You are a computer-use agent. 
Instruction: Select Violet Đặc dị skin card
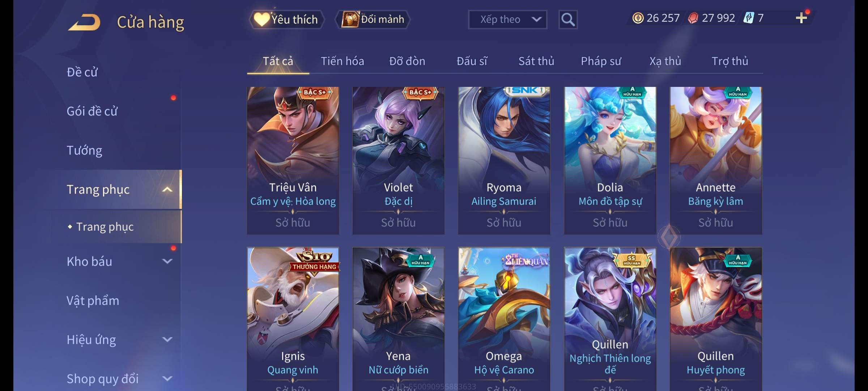[x=398, y=160]
